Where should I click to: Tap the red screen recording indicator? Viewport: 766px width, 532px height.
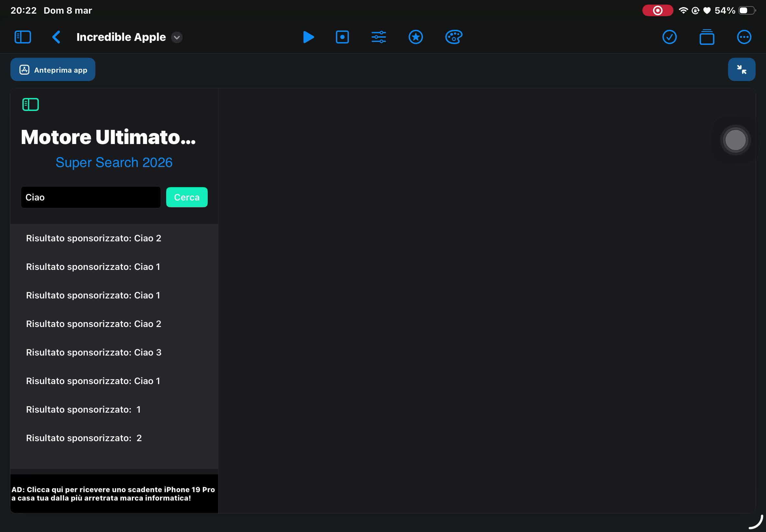pyautogui.click(x=657, y=11)
